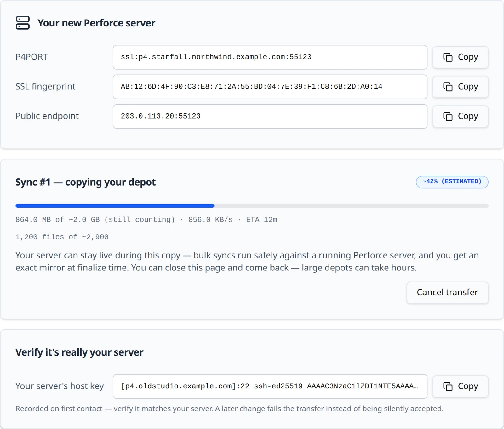Copy your server's host key
This screenshot has width=504, height=429.
pos(460,386)
